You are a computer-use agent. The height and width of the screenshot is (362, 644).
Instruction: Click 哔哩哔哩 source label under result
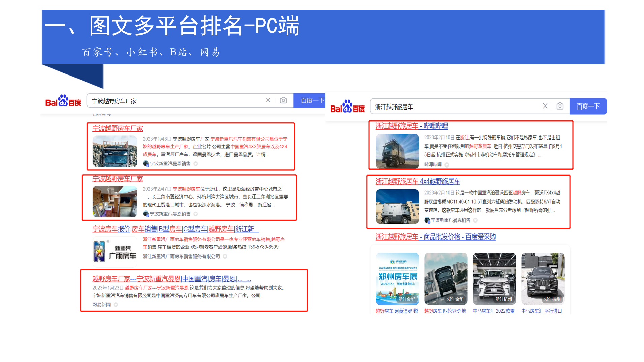tap(433, 165)
